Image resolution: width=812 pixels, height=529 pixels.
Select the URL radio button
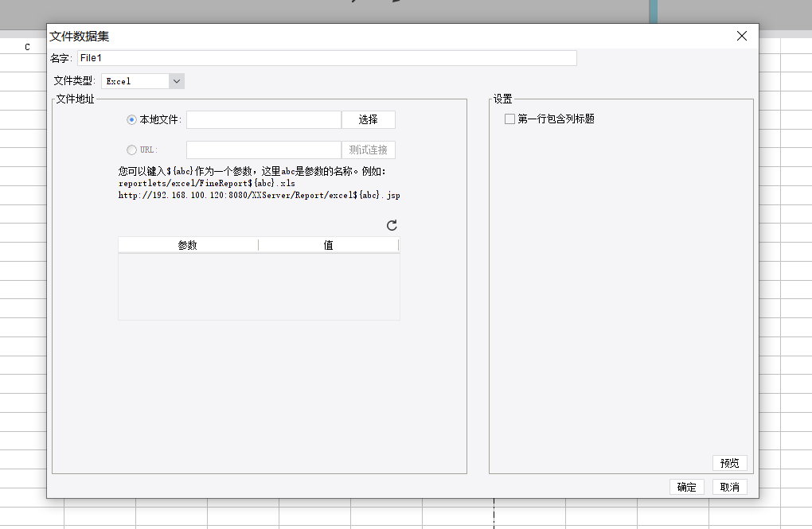click(x=131, y=150)
